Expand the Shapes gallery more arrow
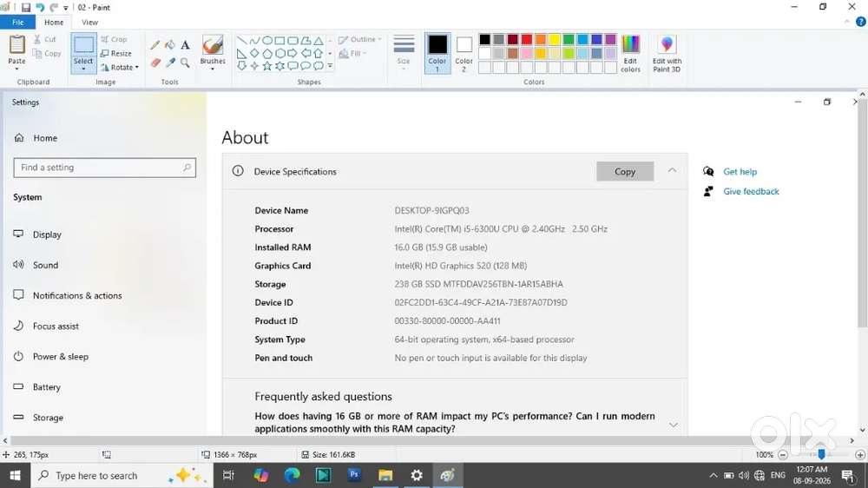Viewport: 868px width, 488px height. [330, 66]
